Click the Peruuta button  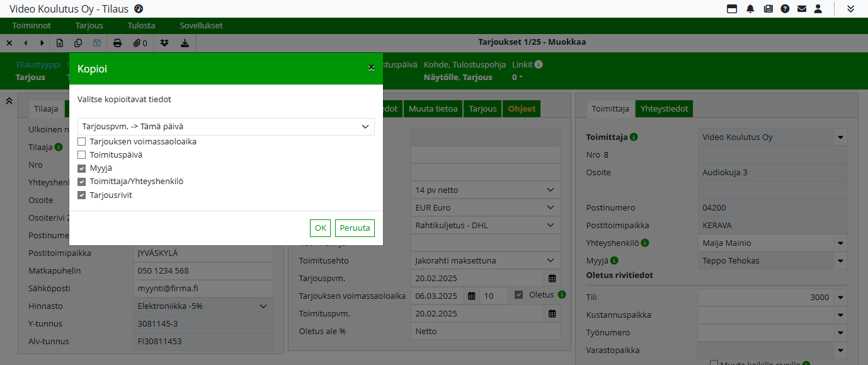pyautogui.click(x=355, y=228)
